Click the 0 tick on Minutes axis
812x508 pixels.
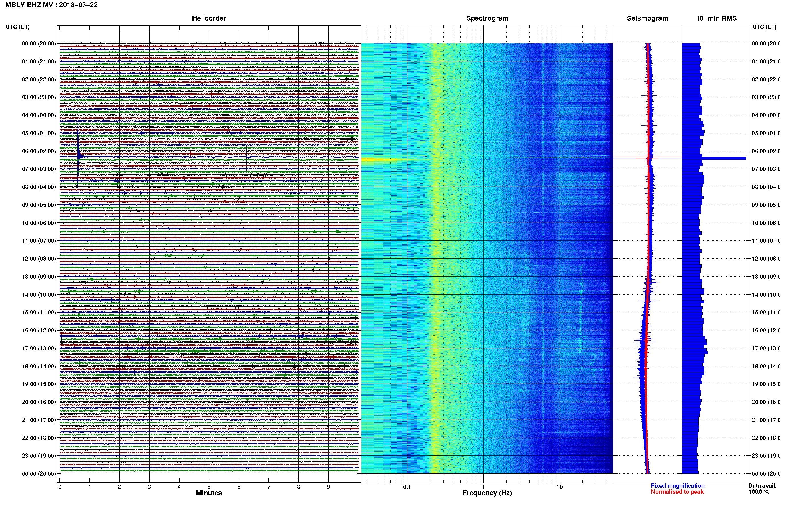60,487
